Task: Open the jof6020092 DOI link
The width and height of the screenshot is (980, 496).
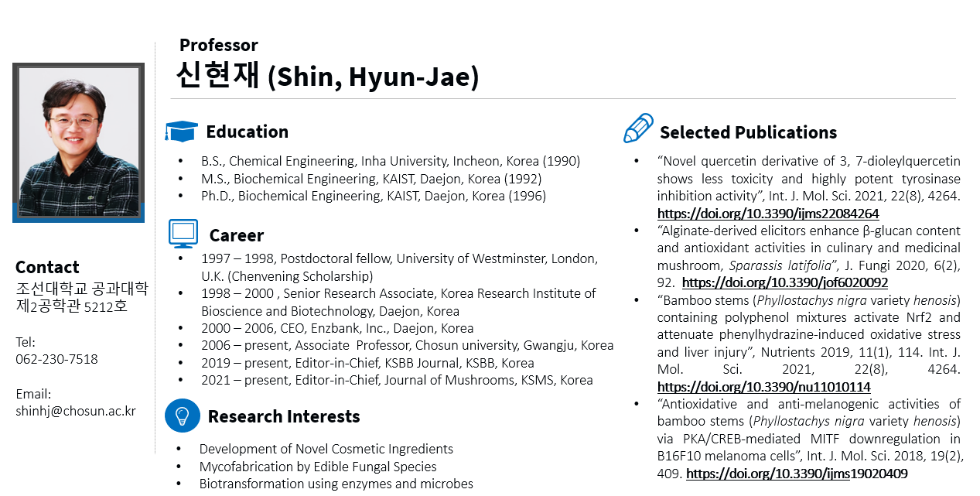Action: (x=785, y=283)
